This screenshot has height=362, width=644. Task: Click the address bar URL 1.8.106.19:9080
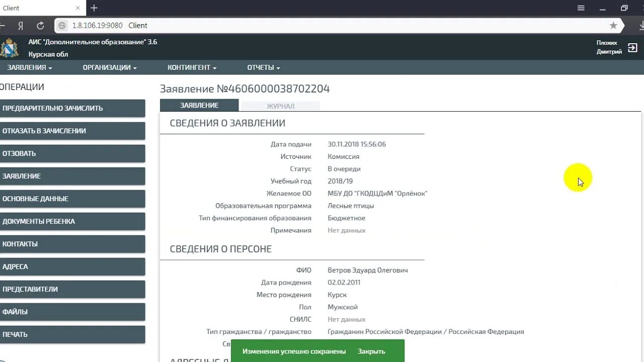(97, 25)
